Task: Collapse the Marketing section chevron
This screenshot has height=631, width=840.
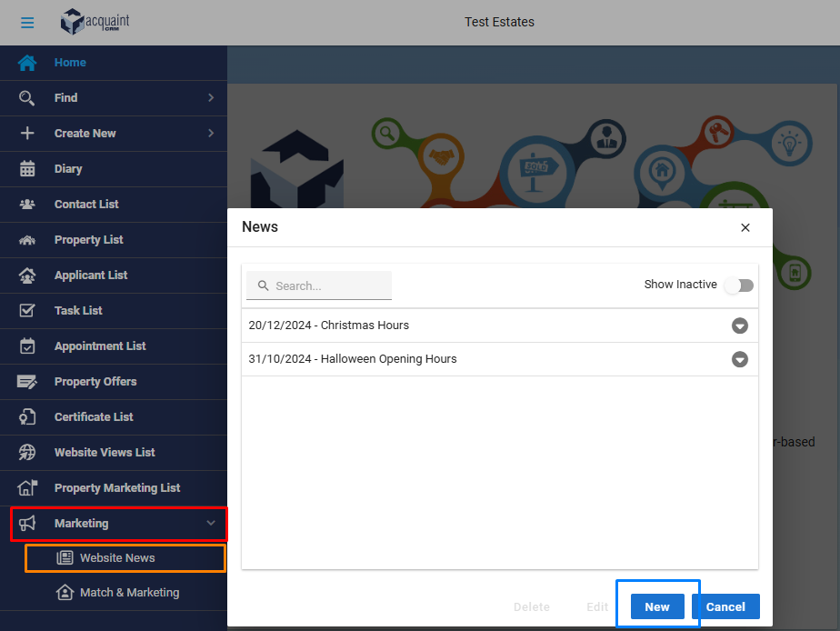Action: (211, 523)
